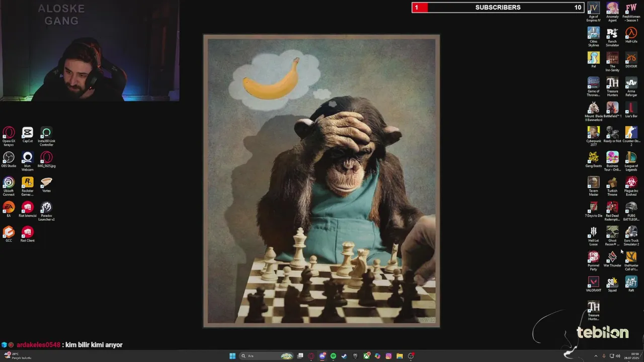Select the Half-Life desktop icon
This screenshot has width=644, height=362.
[x=631, y=35]
